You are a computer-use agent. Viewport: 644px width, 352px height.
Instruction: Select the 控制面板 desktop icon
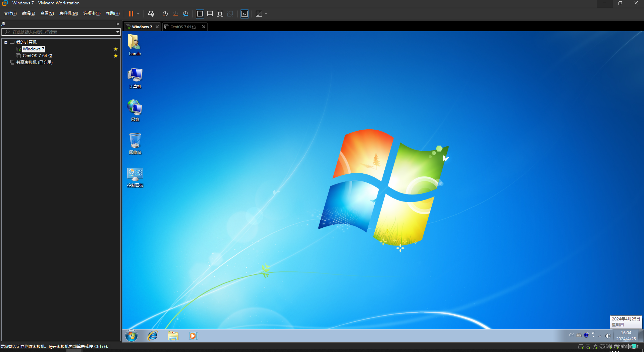(135, 177)
